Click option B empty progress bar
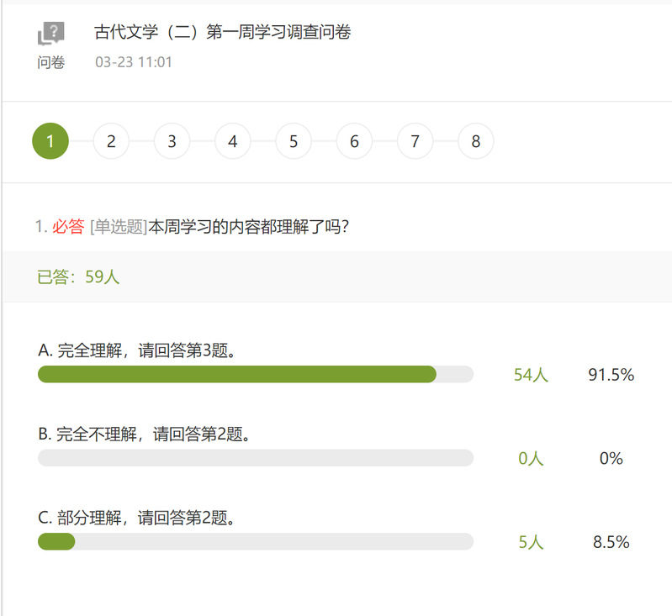672x616 pixels. tap(256, 458)
